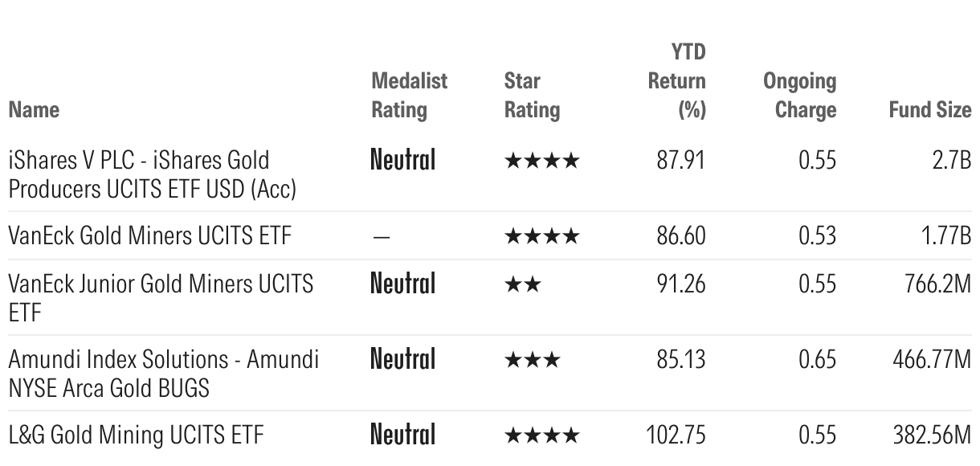Screen dimensions: 980x466
Task: Open Amundi NYSE Arca Gold BUGS fund link
Action: coord(163,373)
